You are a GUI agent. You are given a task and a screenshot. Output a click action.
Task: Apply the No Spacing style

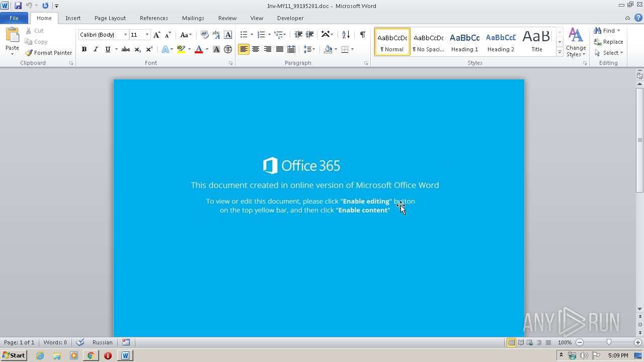click(428, 42)
